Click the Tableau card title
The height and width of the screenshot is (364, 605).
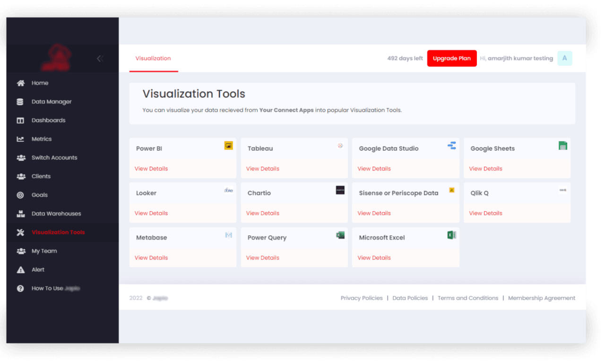tap(260, 148)
